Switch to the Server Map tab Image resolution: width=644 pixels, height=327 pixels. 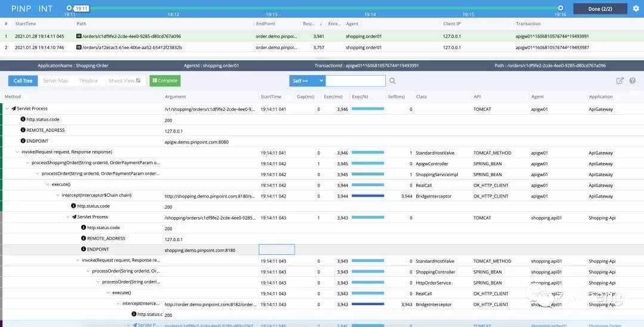tap(55, 81)
